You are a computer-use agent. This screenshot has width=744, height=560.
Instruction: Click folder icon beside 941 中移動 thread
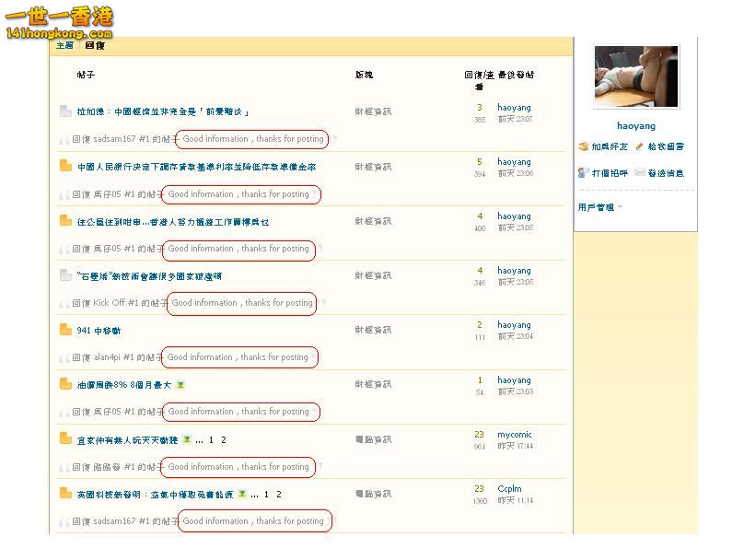tap(65, 330)
